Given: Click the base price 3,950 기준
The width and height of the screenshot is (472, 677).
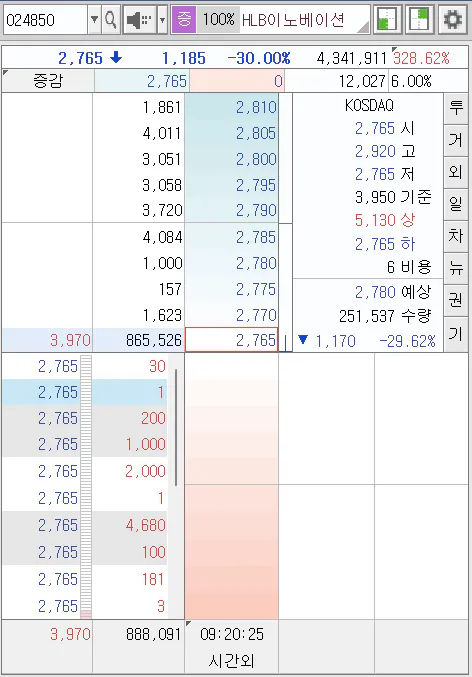Looking at the screenshot, I should click(x=393, y=197).
